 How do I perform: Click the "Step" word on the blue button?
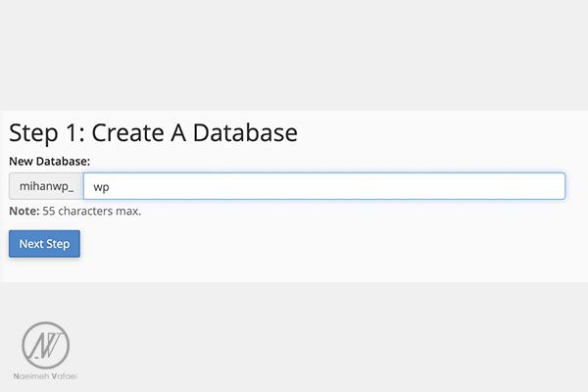[58, 244]
